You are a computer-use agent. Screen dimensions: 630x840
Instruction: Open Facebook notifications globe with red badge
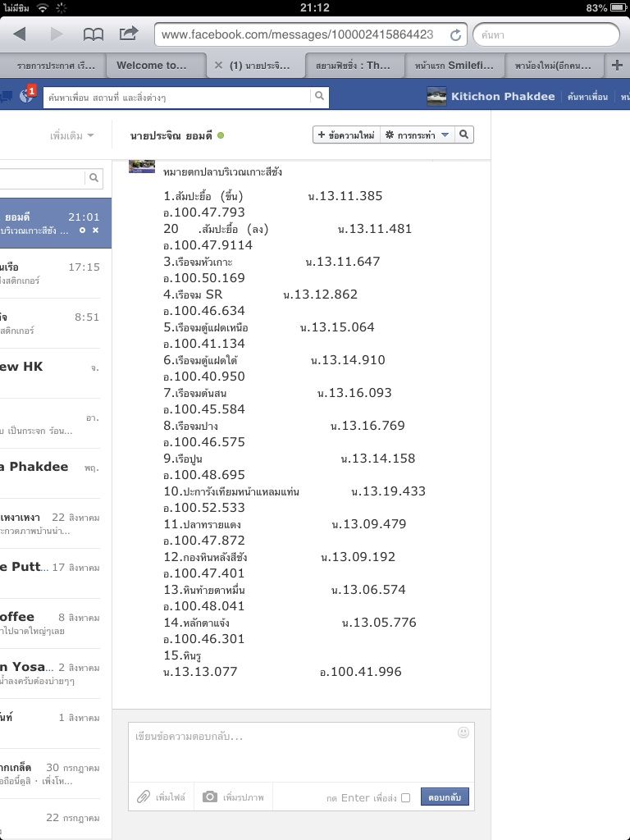click(26, 96)
